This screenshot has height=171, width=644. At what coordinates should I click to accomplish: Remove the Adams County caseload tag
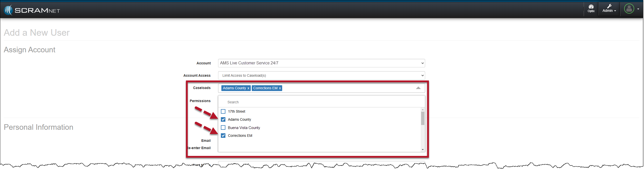pos(248,88)
